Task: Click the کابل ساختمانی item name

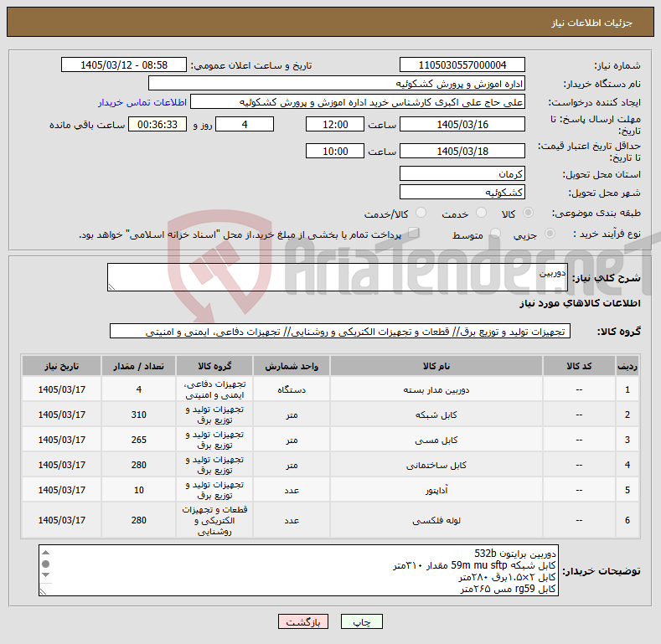Action: click(x=436, y=466)
